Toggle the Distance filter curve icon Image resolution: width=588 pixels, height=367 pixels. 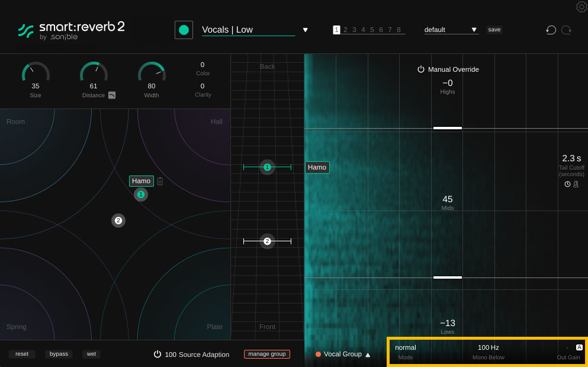click(x=112, y=95)
